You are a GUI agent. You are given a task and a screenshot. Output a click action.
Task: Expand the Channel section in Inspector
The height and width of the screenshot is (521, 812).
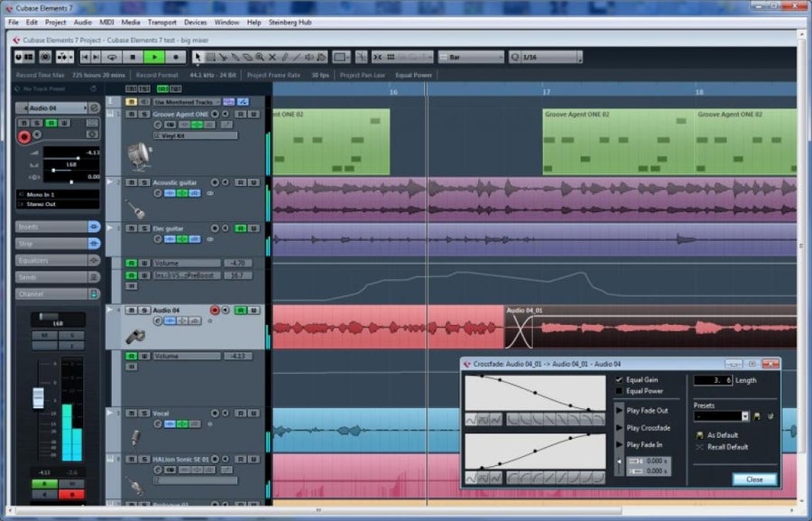pos(58,294)
